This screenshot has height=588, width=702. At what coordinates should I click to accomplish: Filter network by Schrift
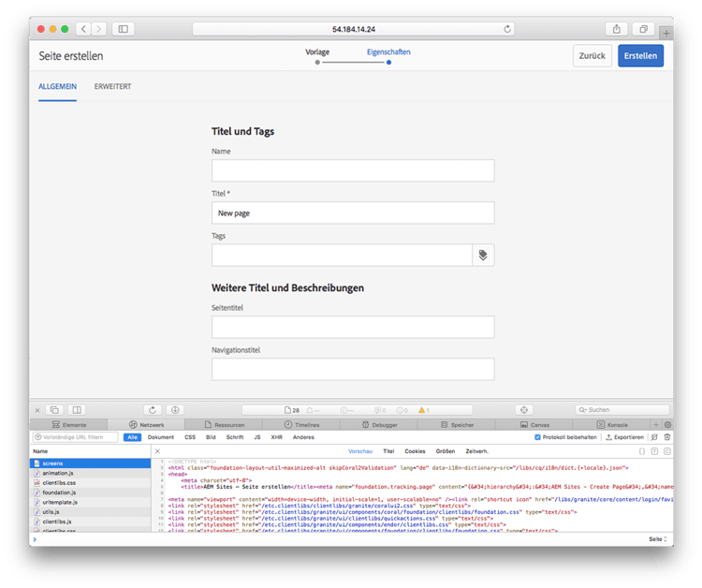(235, 437)
